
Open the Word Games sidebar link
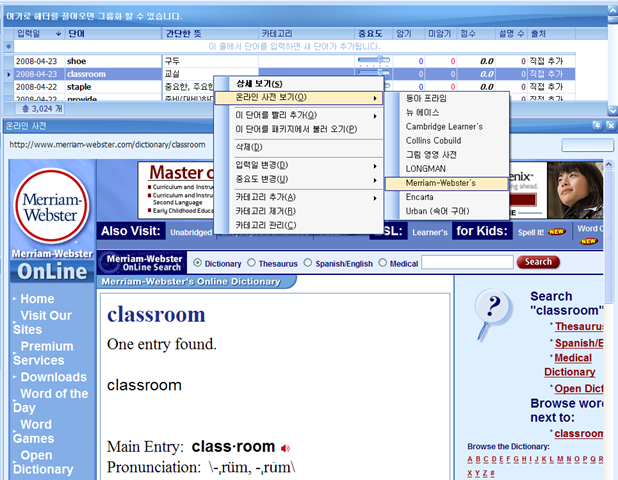33,431
